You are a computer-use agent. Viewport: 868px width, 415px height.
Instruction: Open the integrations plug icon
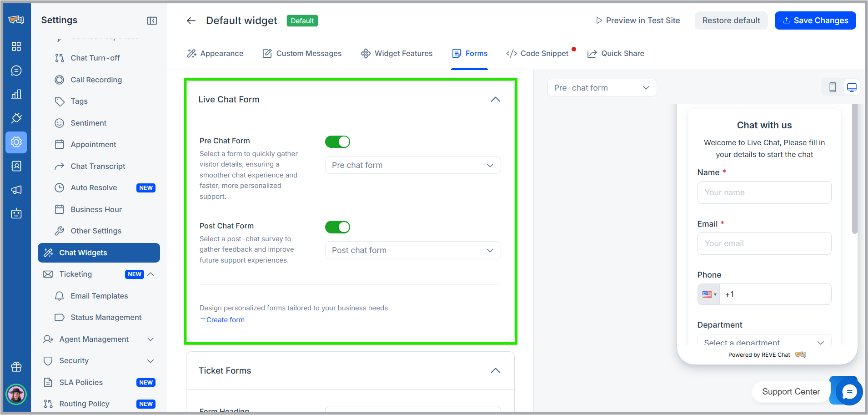[16, 118]
